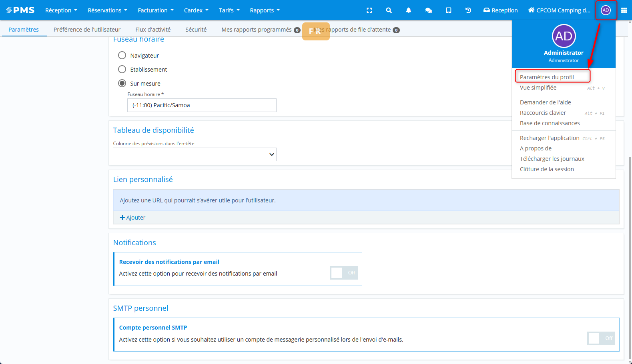Screen dimensions: 632x364
Task: Open the Réservations dropdown menu
Action: [107, 10]
